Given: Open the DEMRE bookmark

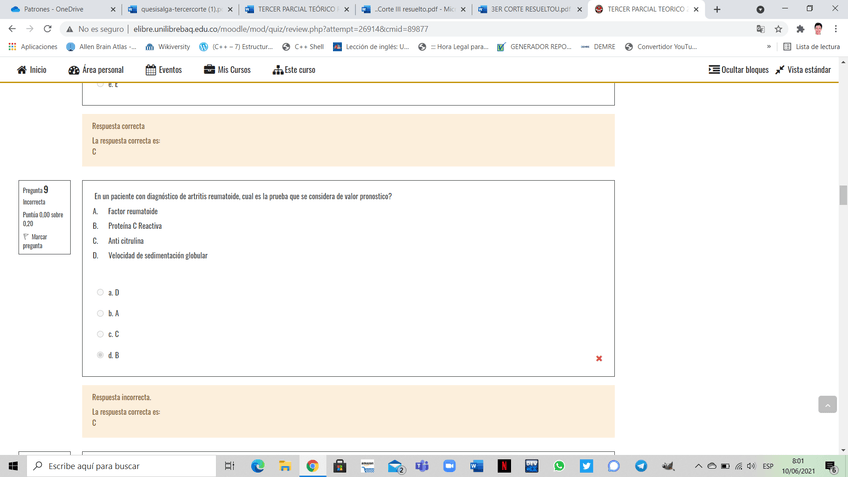Looking at the screenshot, I should (598, 47).
